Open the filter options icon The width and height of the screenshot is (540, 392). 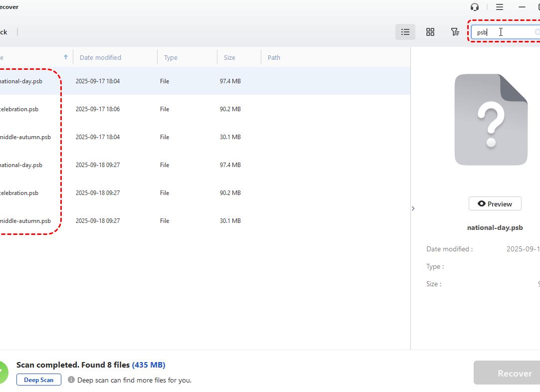tap(455, 32)
